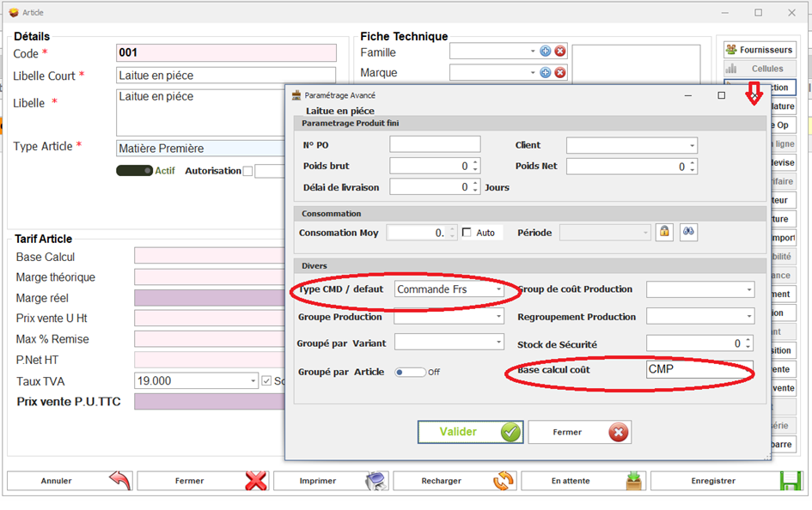Screen dimensions: 812x510
Task: Click the red delete icon beside Marque
Action: (560, 72)
